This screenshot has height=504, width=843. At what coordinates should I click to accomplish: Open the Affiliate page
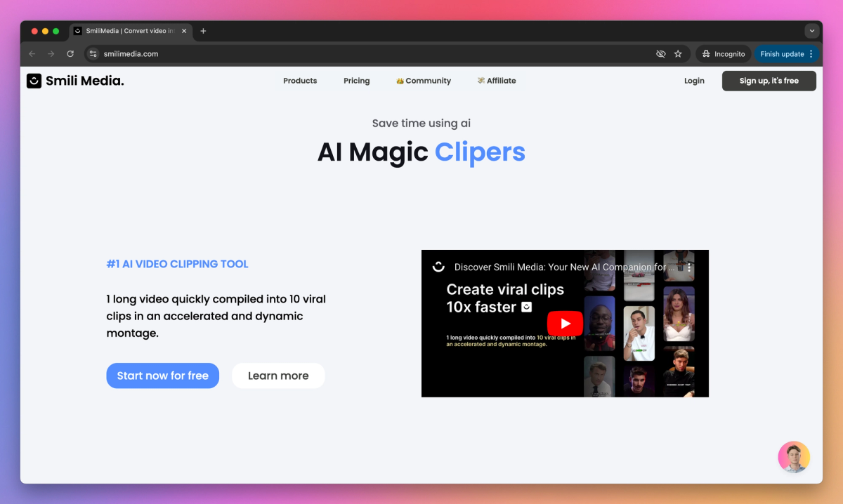click(497, 81)
